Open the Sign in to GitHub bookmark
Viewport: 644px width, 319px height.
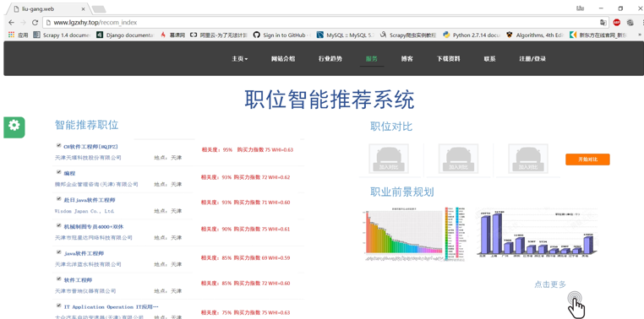(x=282, y=35)
